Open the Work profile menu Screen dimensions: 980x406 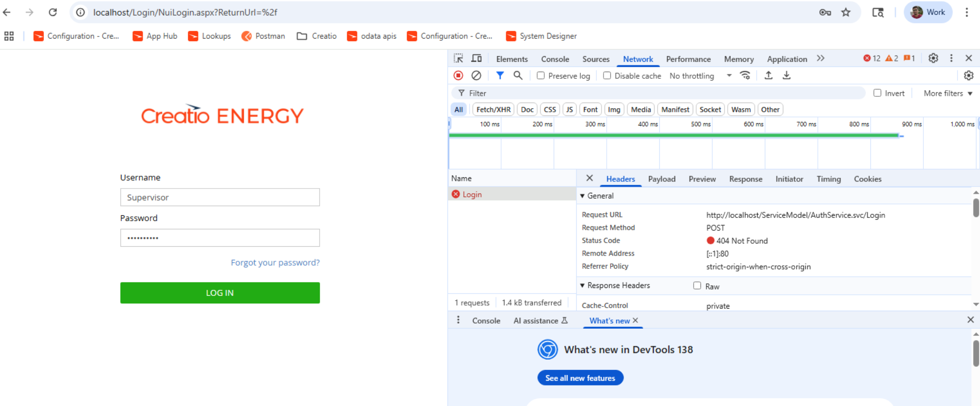point(928,12)
